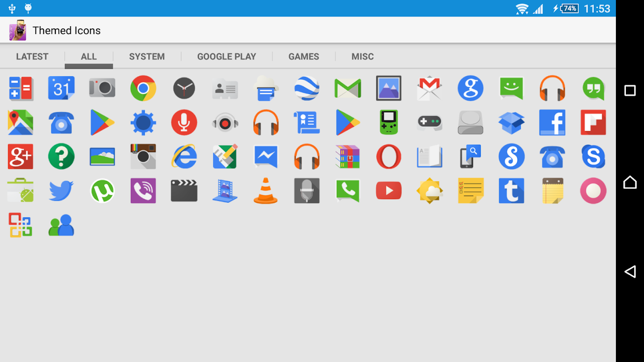The height and width of the screenshot is (362, 644).
Task: Choose the gray microphone recorder icon
Action: 307,191
